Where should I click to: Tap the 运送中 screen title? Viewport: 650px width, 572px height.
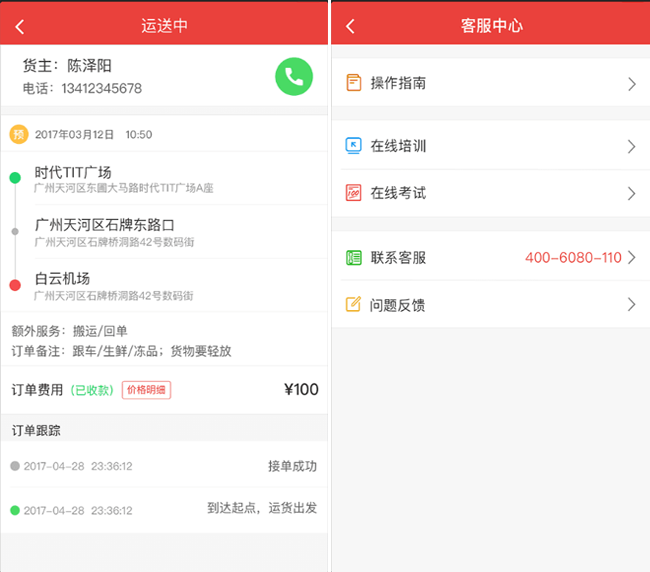[x=165, y=26]
